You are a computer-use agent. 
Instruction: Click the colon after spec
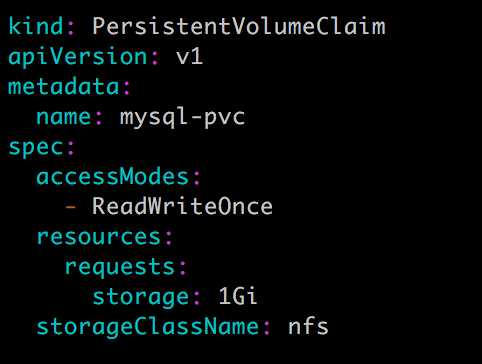pyautogui.click(x=71, y=149)
